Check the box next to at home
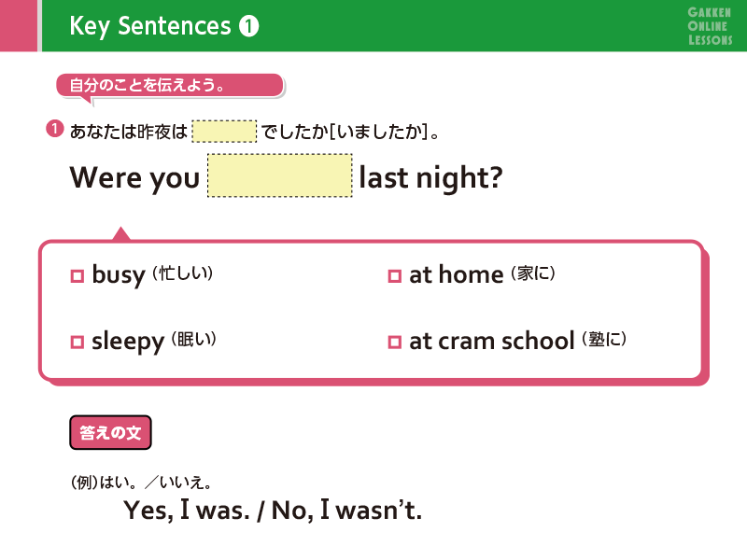This screenshot has width=747, height=560. [394, 276]
